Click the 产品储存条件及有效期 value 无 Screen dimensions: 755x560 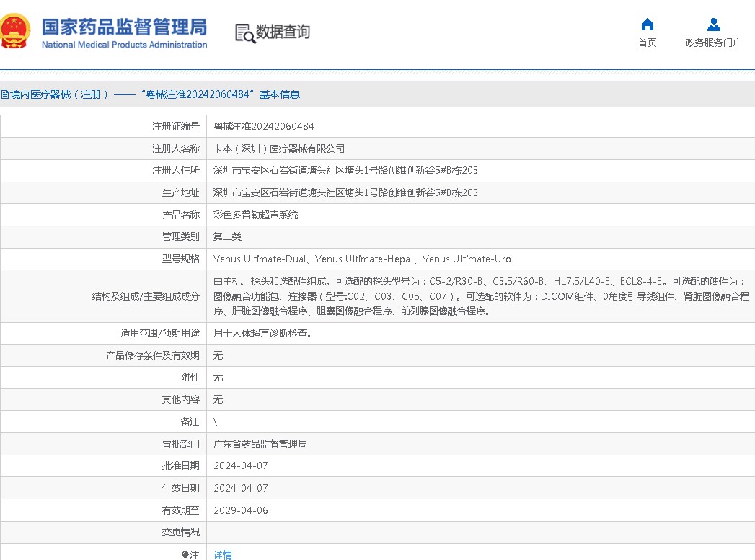coord(218,355)
